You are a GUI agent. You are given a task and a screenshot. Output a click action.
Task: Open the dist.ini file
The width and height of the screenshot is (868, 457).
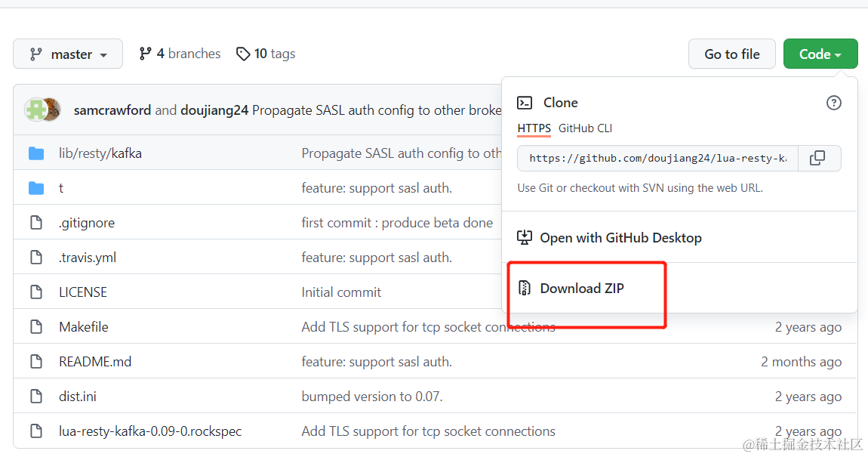click(x=78, y=397)
